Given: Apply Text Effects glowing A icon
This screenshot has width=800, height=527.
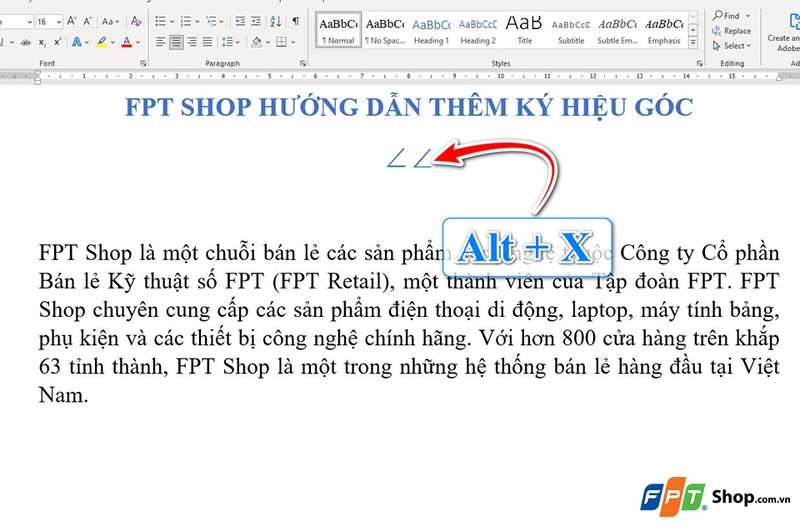Looking at the screenshot, I should point(77,42).
